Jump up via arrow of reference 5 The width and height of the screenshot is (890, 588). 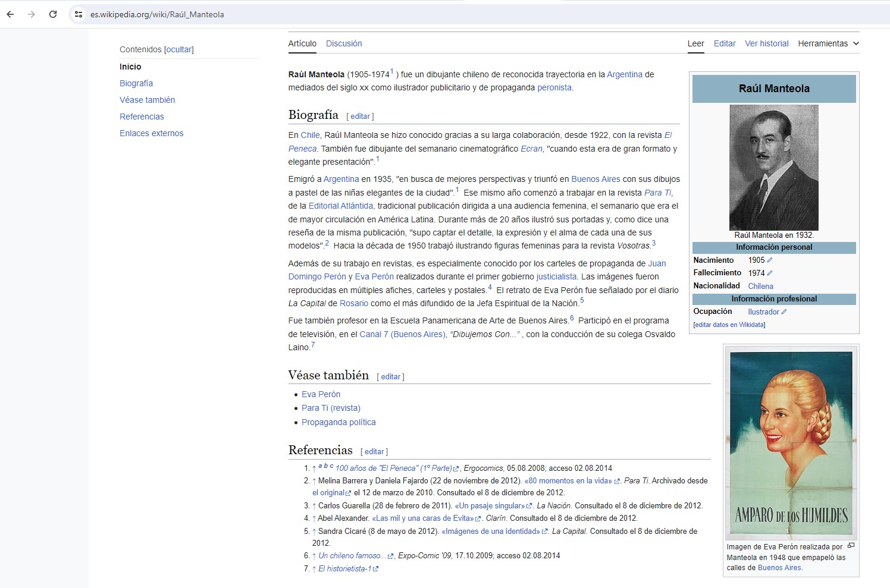click(314, 532)
